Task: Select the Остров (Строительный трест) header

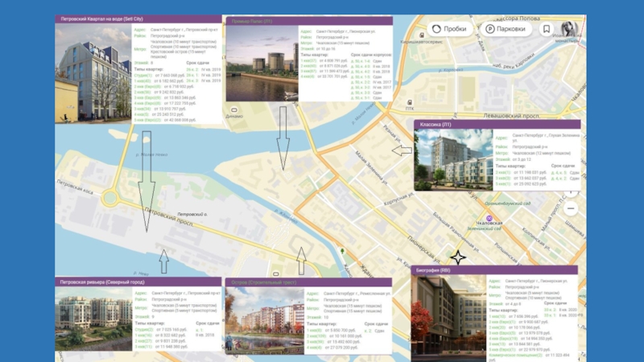Action: coord(308,282)
